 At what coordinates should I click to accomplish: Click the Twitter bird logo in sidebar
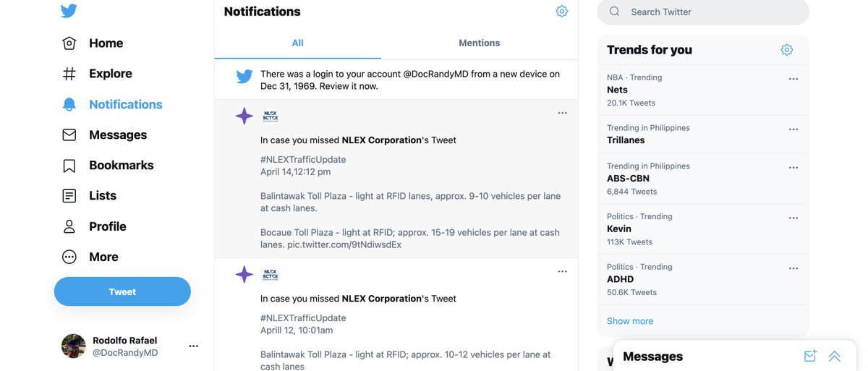pos(69,12)
